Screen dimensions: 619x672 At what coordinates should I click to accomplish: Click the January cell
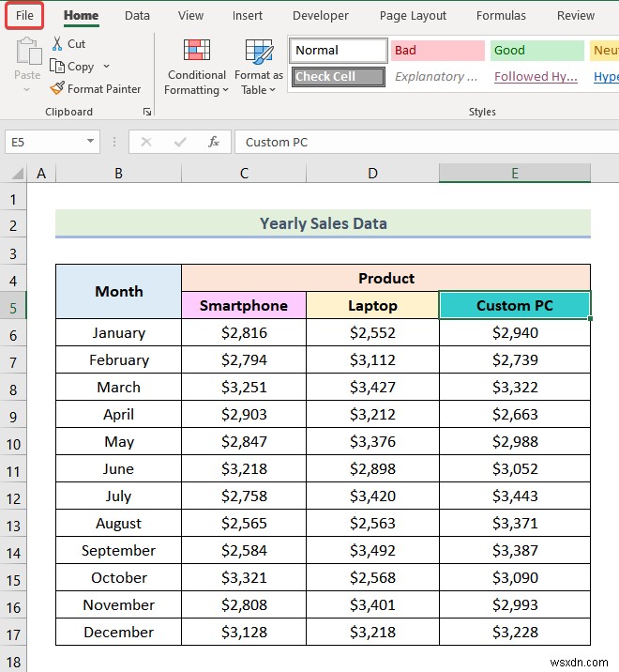[x=119, y=332]
